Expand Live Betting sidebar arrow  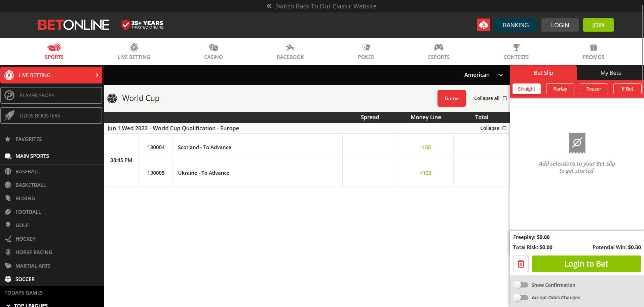pyautogui.click(x=97, y=75)
